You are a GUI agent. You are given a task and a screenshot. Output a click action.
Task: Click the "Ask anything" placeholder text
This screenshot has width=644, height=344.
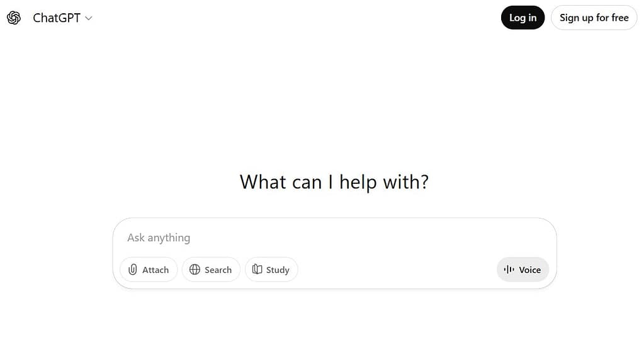point(159,238)
